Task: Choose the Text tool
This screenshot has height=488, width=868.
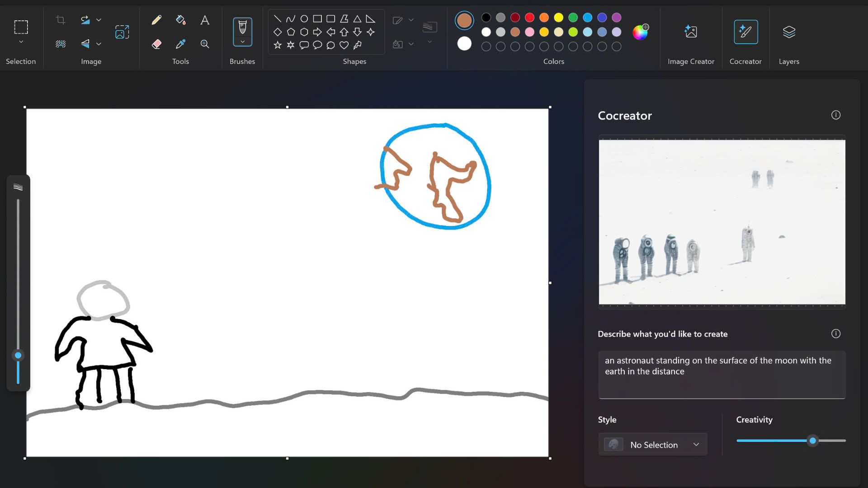Action: click(205, 20)
